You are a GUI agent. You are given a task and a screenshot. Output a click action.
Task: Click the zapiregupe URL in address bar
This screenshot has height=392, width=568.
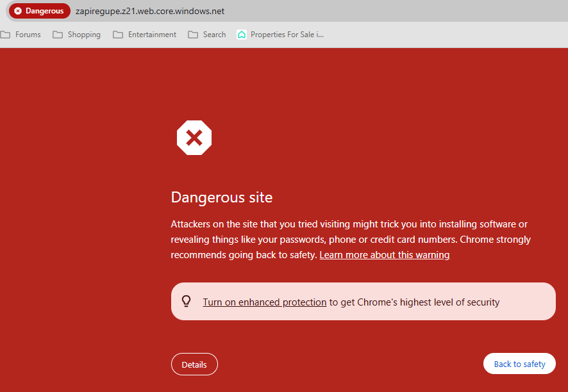(x=150, y=11)
